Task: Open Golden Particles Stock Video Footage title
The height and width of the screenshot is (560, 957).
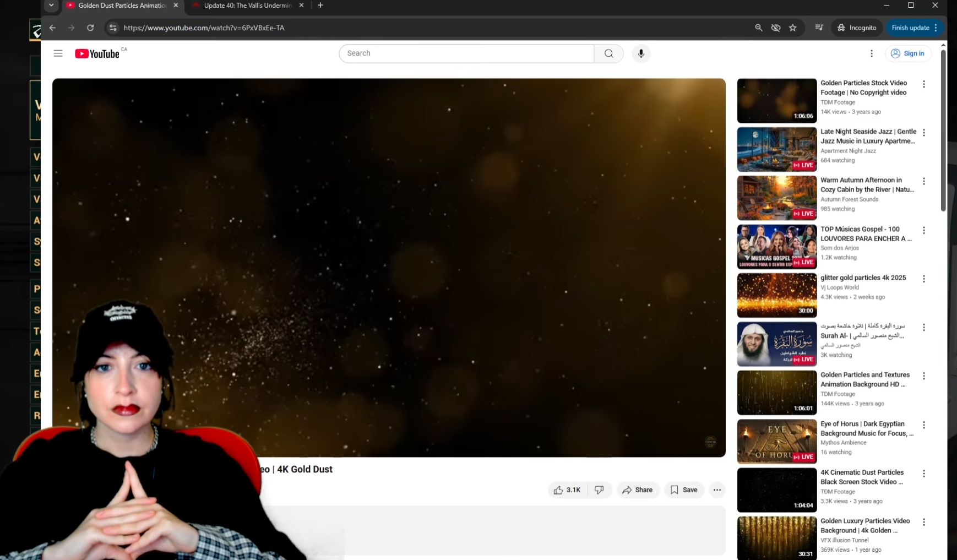Action: coord(863,88)
